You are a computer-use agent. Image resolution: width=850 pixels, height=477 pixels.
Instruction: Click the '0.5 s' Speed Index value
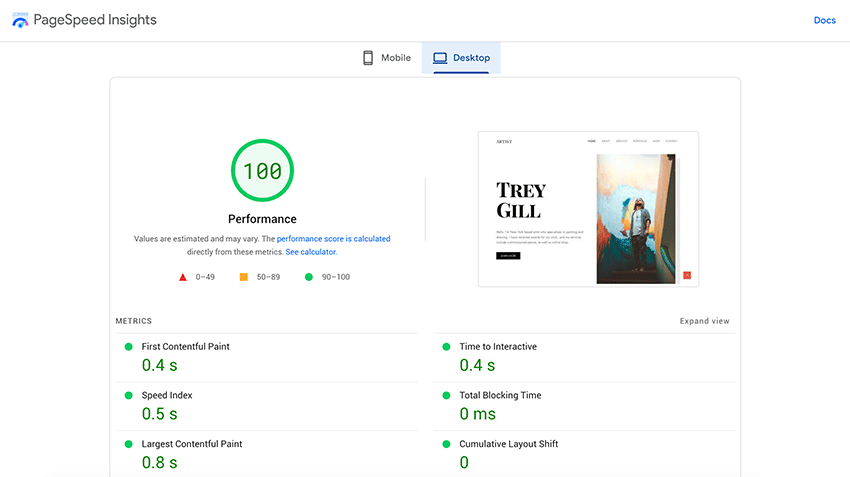159,414
